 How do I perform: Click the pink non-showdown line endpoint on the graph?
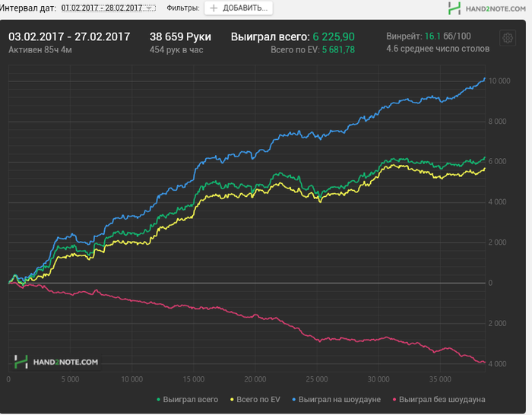(485, 362)
